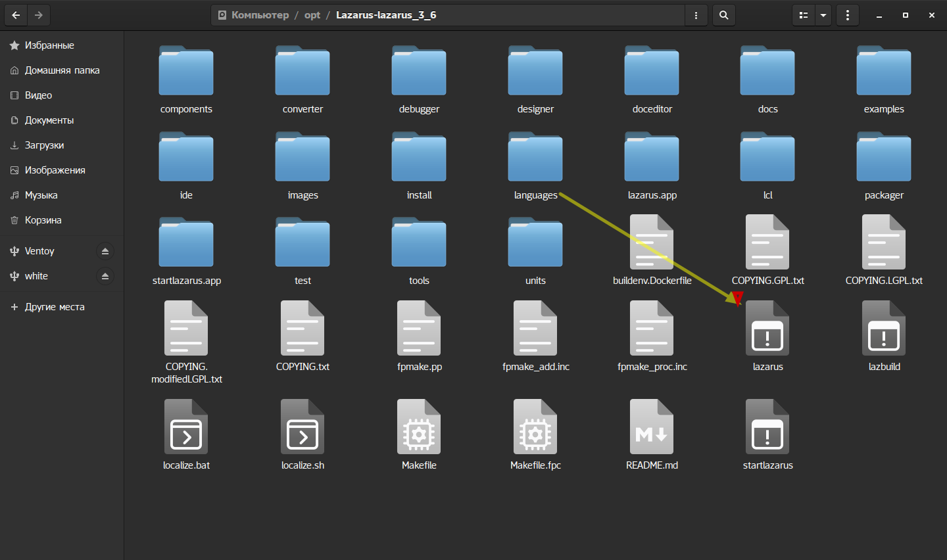Click Lazarus-lazarus_3_6 in the path bar
This screenshot has height=560, width=947.
pos(386,15)
